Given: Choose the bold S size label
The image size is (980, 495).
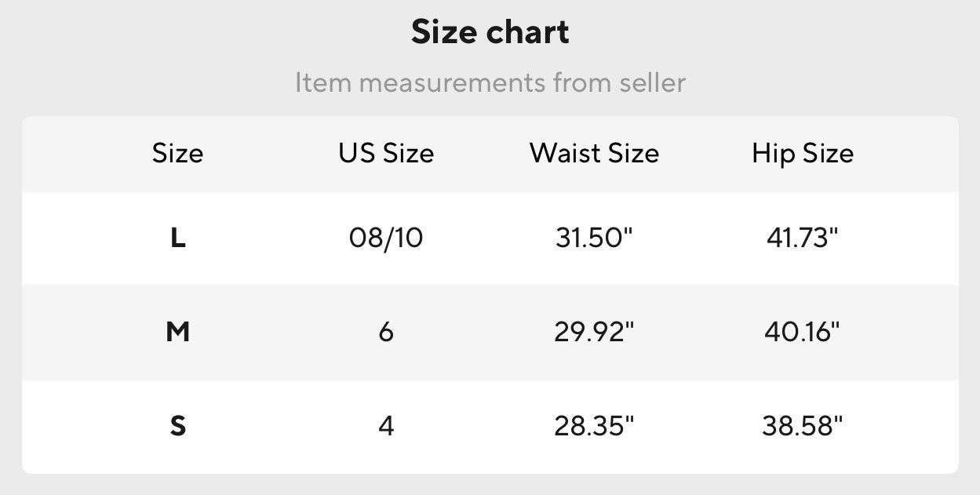Looking at the screenshot, I should (x=177, y=426).
